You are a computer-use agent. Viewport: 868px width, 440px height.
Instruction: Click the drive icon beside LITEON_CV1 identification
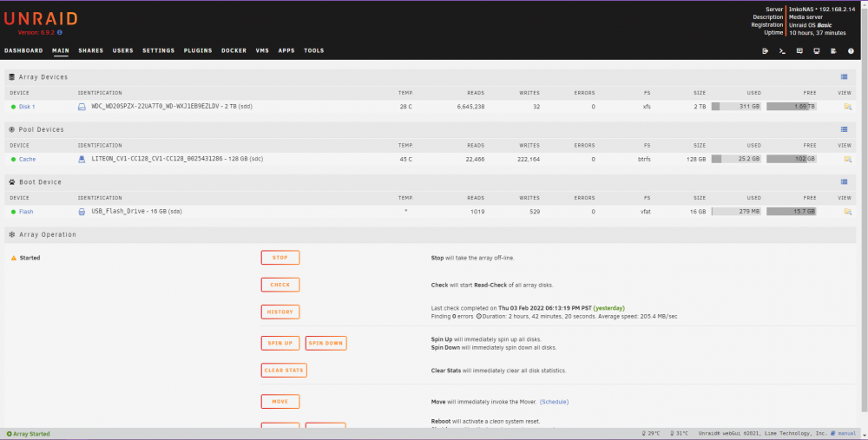82,160
